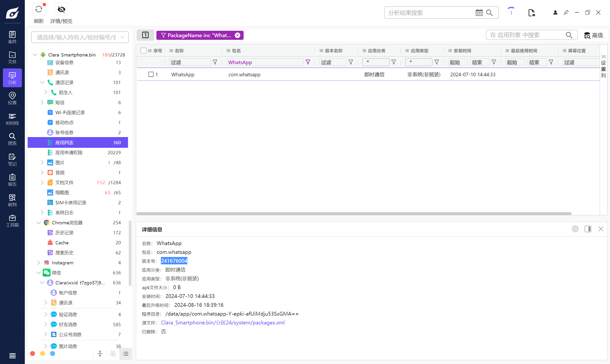Viewport: 610px width, 364px height.
Task: Open the 工具箱 toolbox sidebar icon
Action: [x=12, y=220]
